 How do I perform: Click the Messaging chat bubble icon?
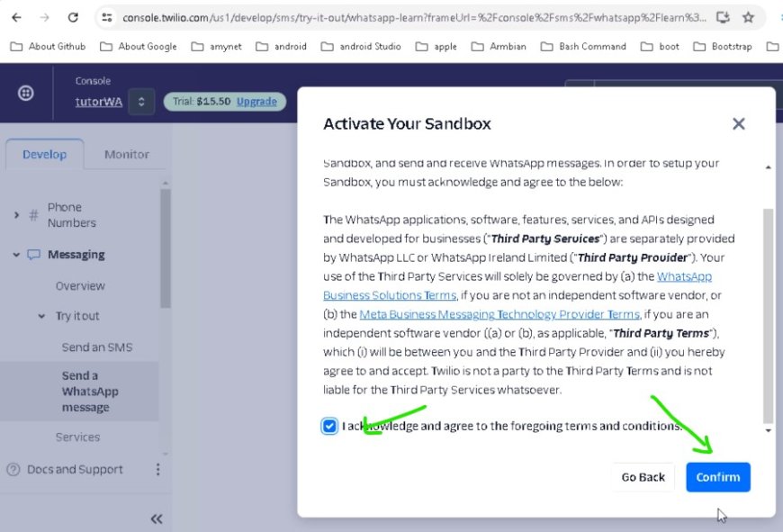point(33,255)
